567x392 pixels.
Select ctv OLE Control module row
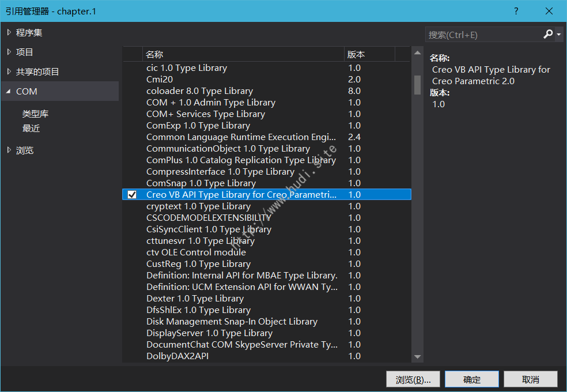(267, 252)
